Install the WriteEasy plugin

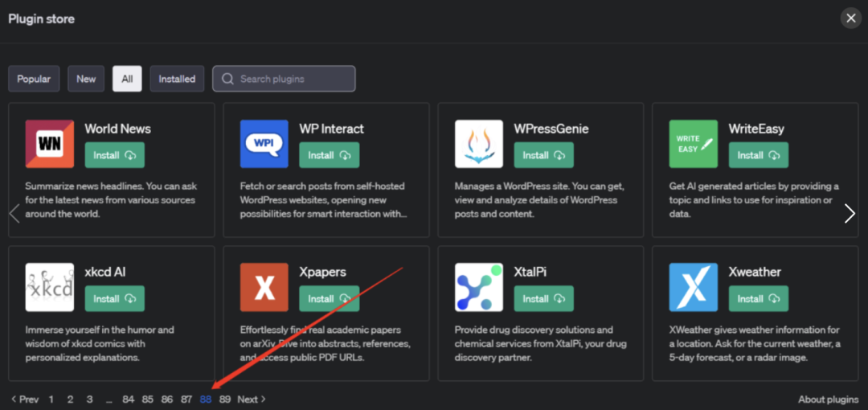tap(759, 155)
